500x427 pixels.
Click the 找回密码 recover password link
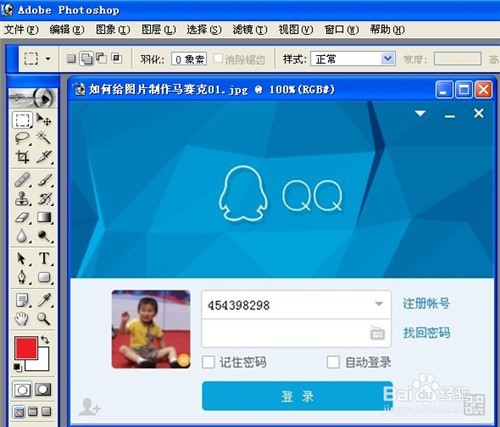pyautogui.click(x=426, y=333)
